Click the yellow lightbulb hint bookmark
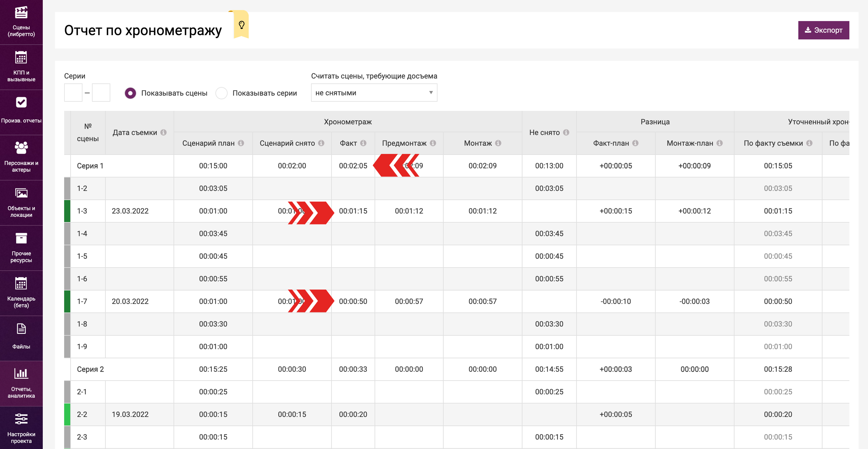Image resolution: width=868 pixels, height=449 pixels. click(x=241, y=25)
